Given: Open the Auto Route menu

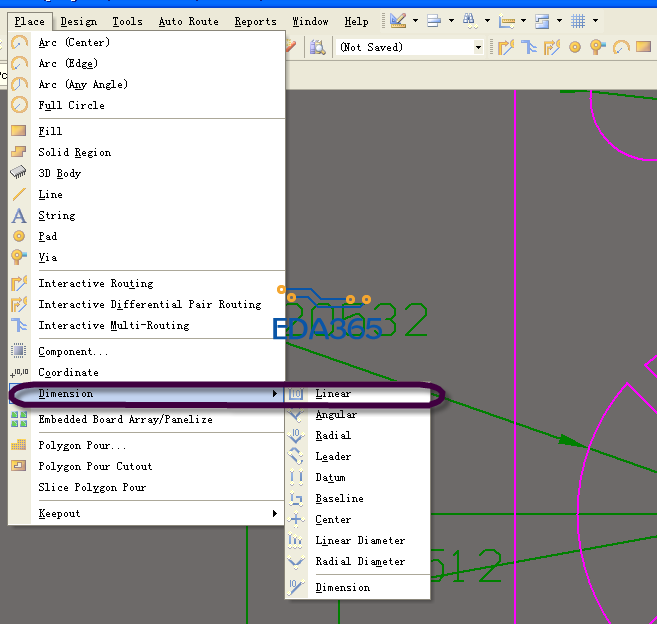Looking at the screenshot, I should [x=189, y=21].
